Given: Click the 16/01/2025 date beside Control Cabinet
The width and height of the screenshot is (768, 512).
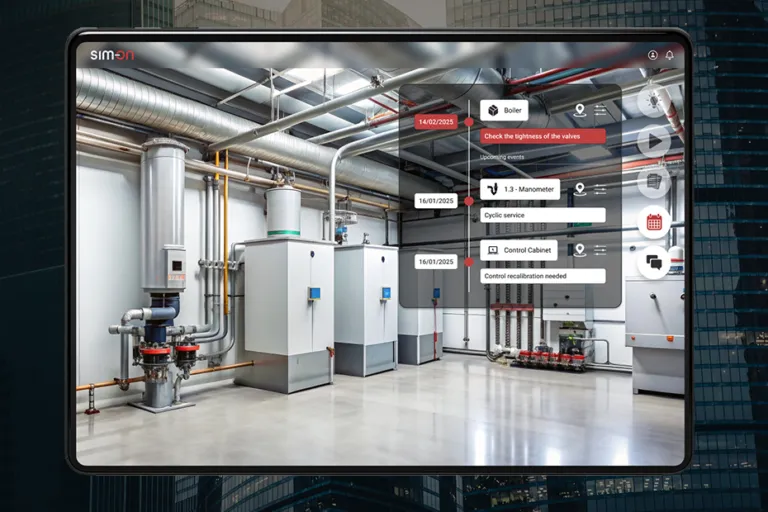Looking at the screenshot, I should (x=436, y=262).
